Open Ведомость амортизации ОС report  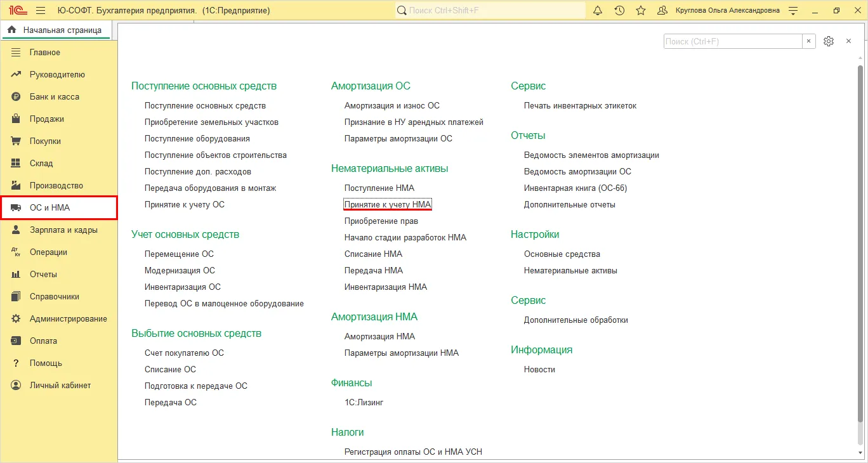click(x=578, y=172)
